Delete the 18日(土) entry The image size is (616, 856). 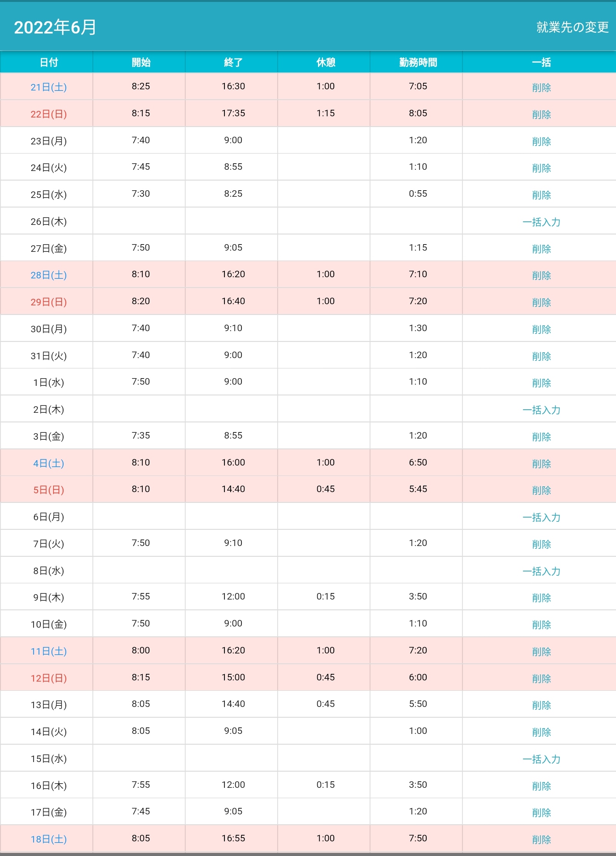pos(541,839)
